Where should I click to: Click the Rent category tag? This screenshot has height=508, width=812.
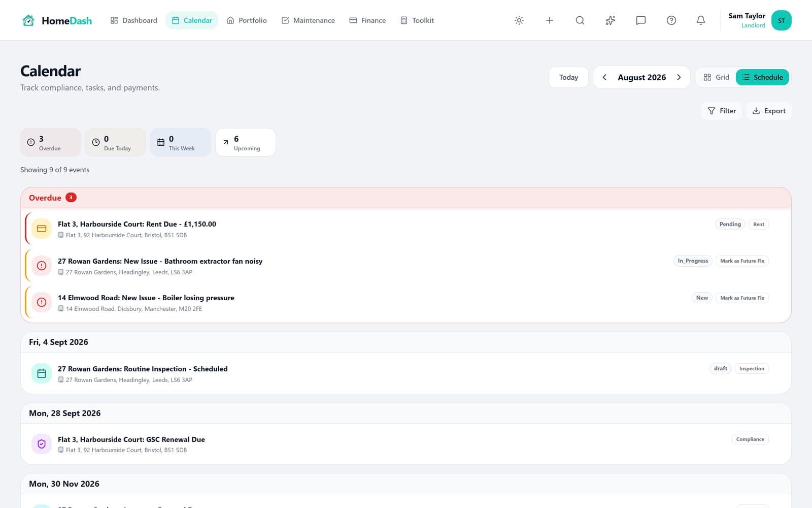coord(758,224)
